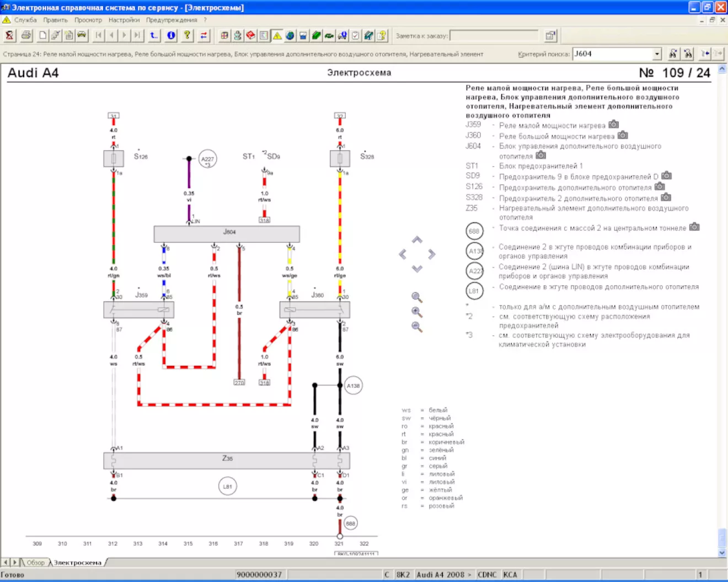Viewport: 728px width, 582px height.
Task: Go to next page arrow button
Action: (124, 36)
